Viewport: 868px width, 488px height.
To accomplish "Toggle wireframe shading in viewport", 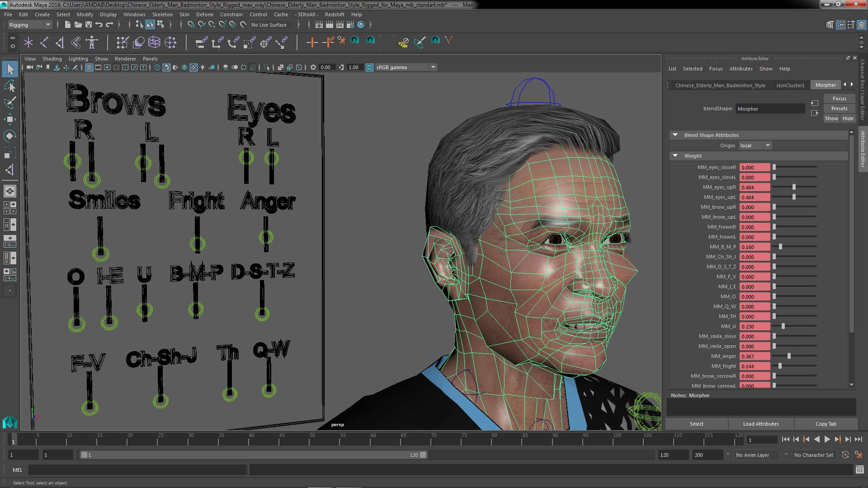I will 157,68.
